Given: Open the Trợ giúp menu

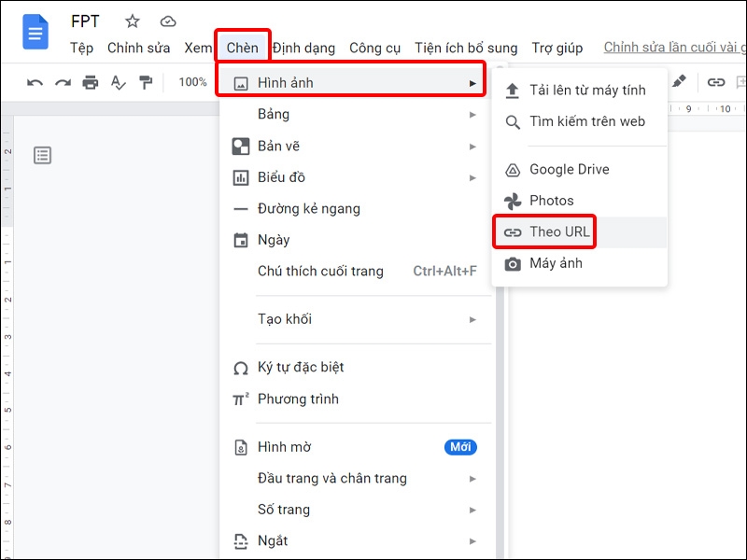Looking at the screenshot, I should [x=557, y=49].
